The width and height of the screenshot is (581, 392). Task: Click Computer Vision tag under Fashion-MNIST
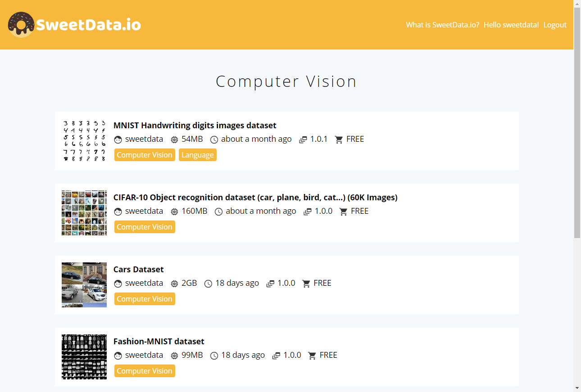(x=144, y=371)
